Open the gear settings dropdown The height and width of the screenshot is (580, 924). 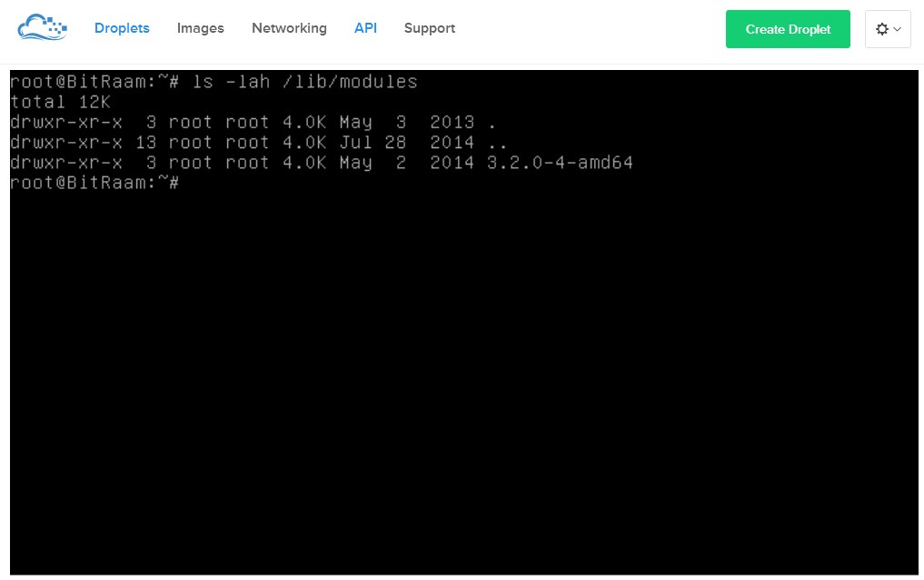[888, 29]
